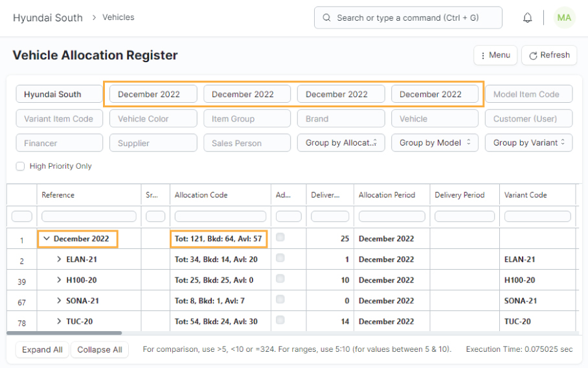Screen dimensions: 588x368
Task: Expand the SONA-21 row
Action: point(59,300)
